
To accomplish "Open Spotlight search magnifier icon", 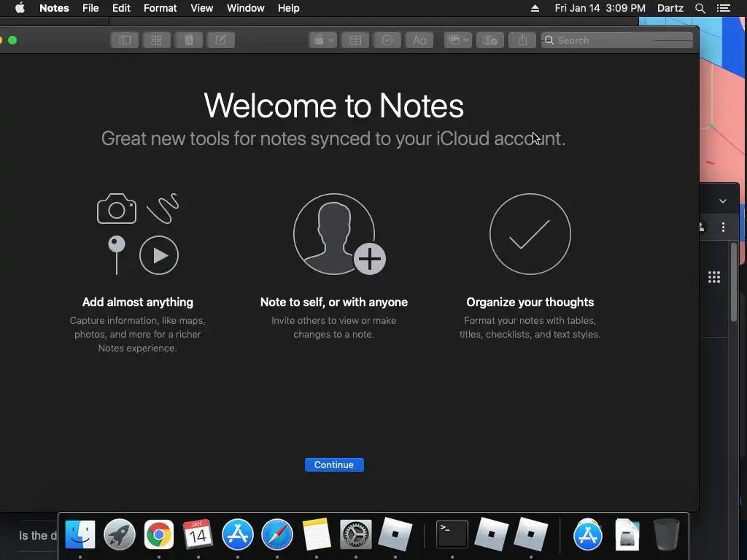I will [x=700, y=8].
